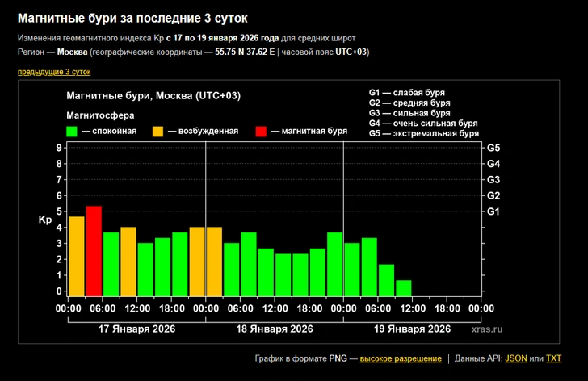
Task: Click the chart title "Магнитные бури, Москва (UTC+03)"
Action: [x=153, y=96]
